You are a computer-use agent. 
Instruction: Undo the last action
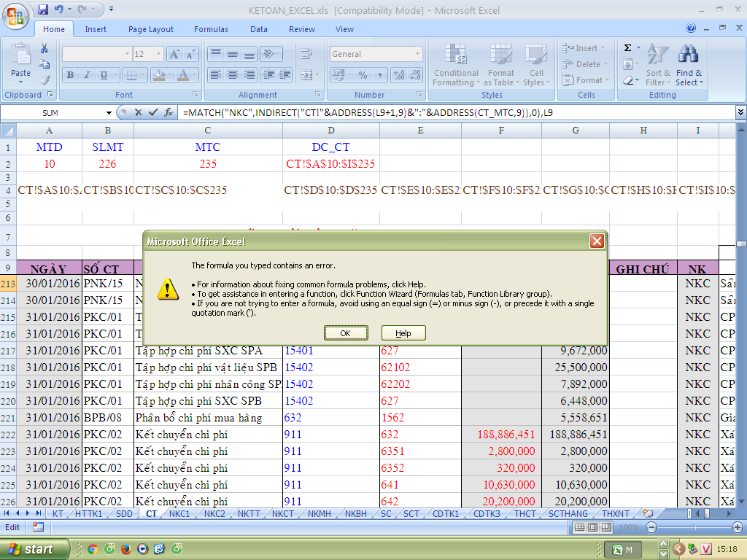(58, 9)
